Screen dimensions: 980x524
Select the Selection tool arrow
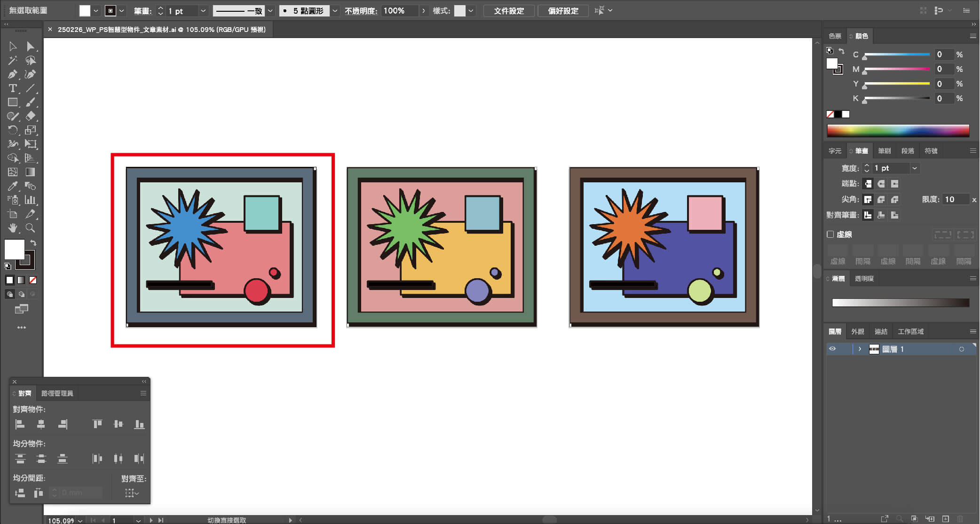pyautogui.click(x=13, y=47)
